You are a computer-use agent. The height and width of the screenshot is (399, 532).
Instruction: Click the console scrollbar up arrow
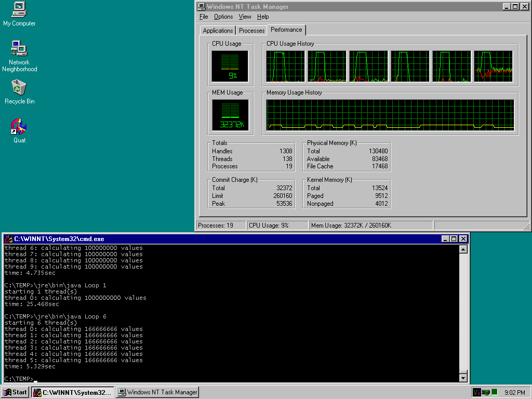[463, 249]
